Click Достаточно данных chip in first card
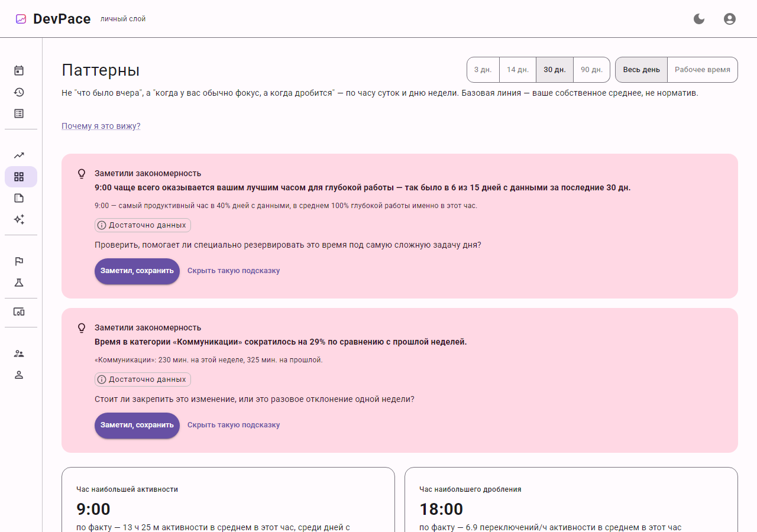Screen dimensions: 757x532 point(143,225)
